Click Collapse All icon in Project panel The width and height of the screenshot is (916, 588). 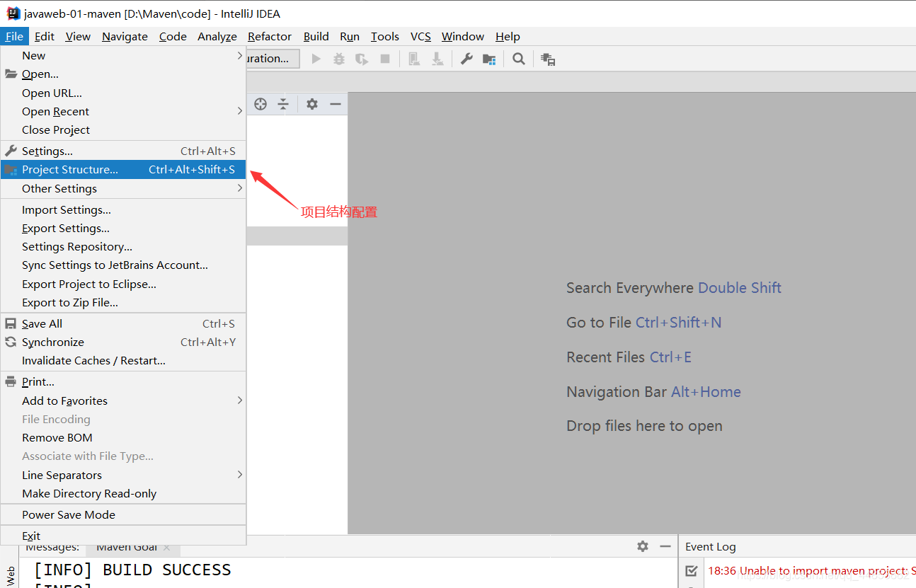point(283,104)
